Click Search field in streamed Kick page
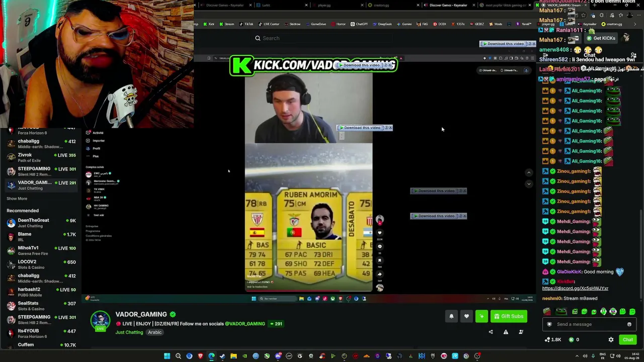Screen dimensions: 644x362 coord(322,38)
